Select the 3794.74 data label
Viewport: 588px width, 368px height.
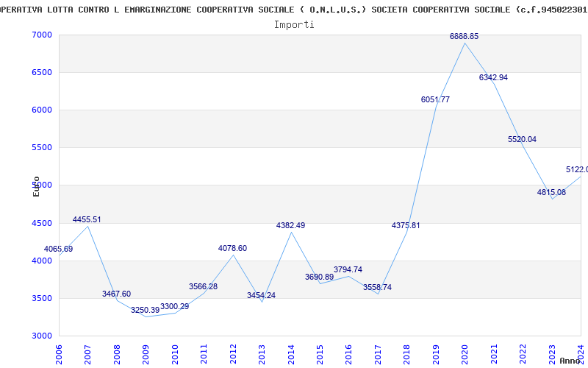click(x=348, y=269)
